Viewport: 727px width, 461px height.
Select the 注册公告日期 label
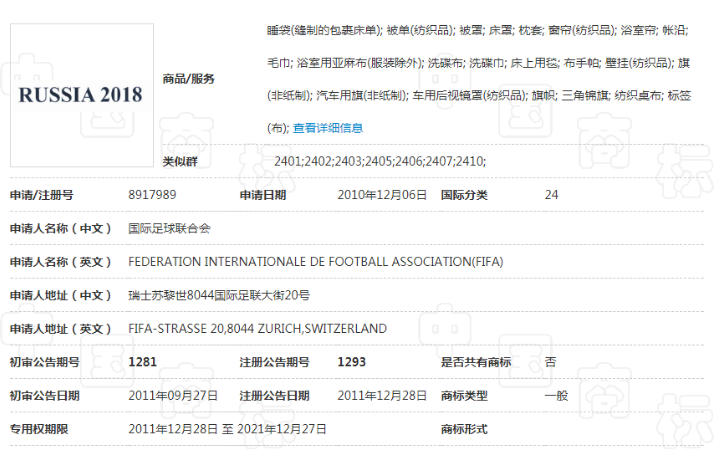pyautogui.click(x=274, y=396)
